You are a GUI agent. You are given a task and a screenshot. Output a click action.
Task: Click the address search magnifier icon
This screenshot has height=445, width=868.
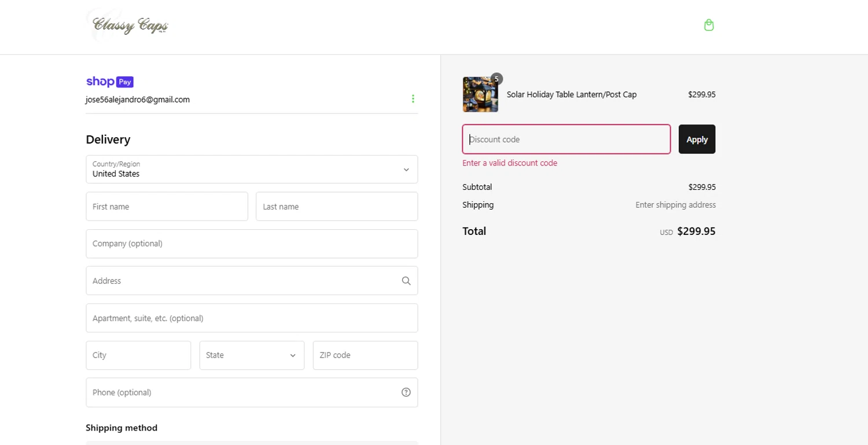point(406,281)
